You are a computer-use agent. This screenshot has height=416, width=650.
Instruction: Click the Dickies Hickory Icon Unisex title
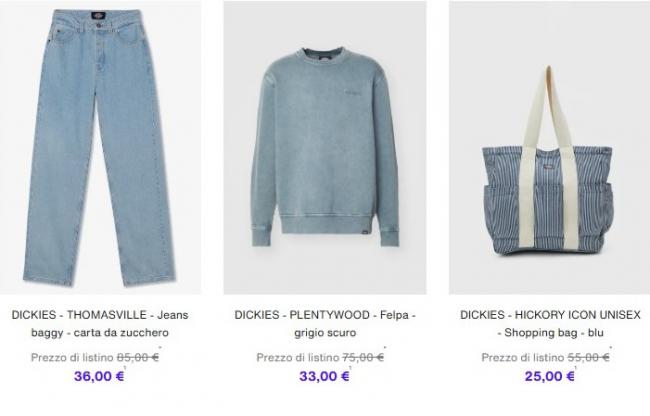click(x=550, y=324)
